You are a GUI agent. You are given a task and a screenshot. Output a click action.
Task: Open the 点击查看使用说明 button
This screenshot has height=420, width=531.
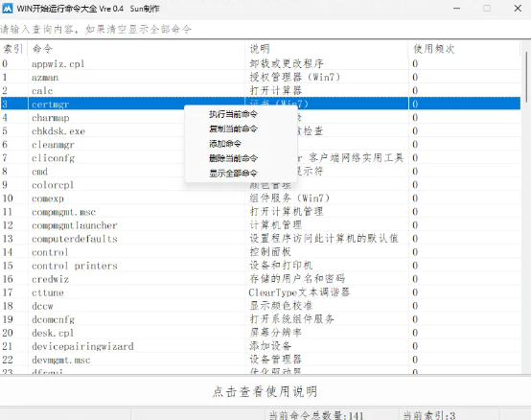point(265,391)
